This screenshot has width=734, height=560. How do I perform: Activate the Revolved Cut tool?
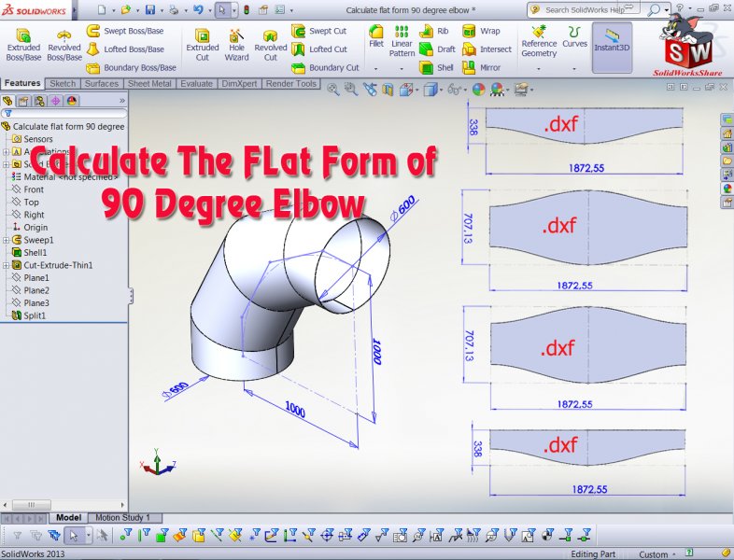[x=271, y=45]
